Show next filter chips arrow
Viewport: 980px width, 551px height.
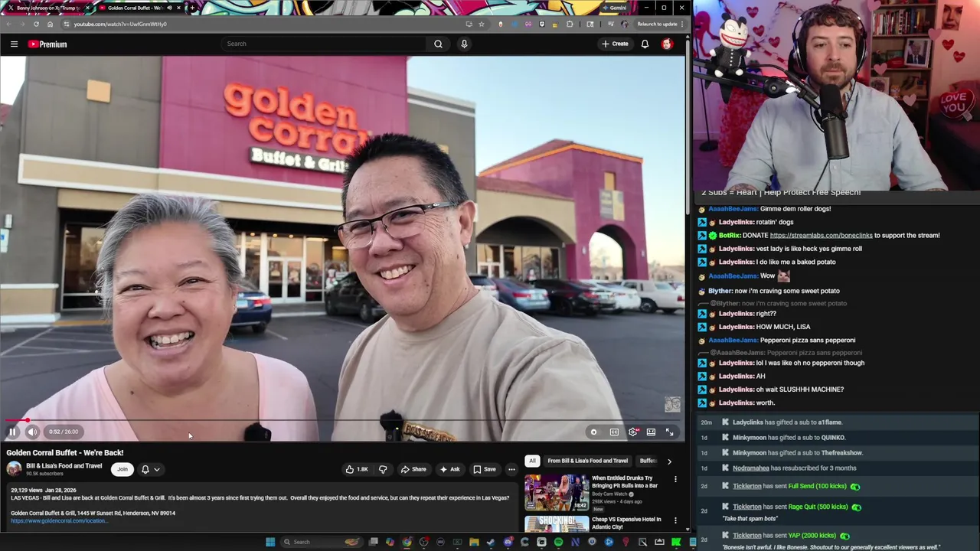tap(669, 461)
